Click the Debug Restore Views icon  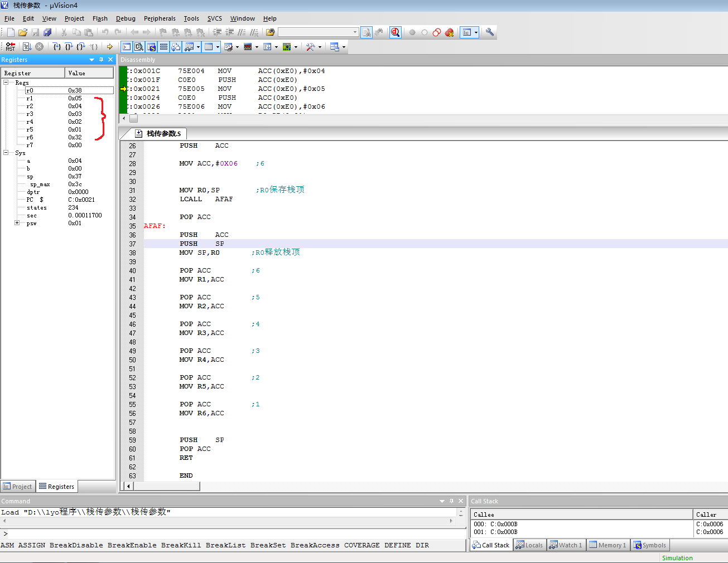(335, 47)
